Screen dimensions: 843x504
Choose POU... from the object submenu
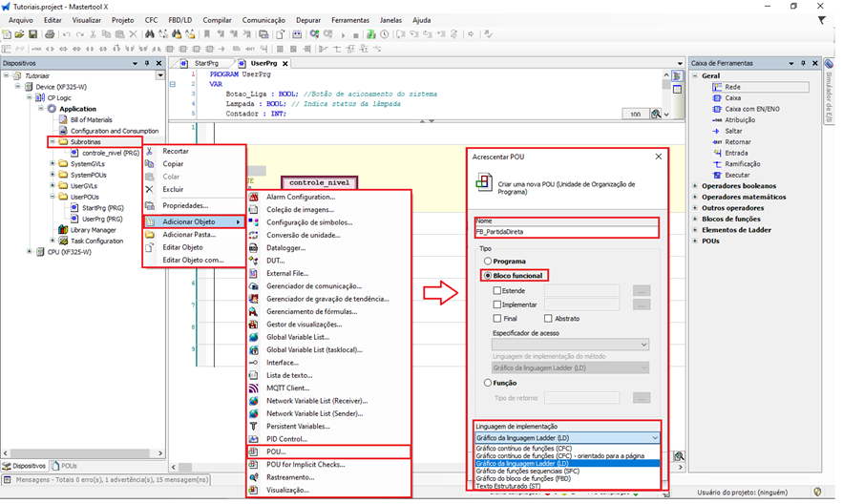pyautogui.click(x=276, y=451)
